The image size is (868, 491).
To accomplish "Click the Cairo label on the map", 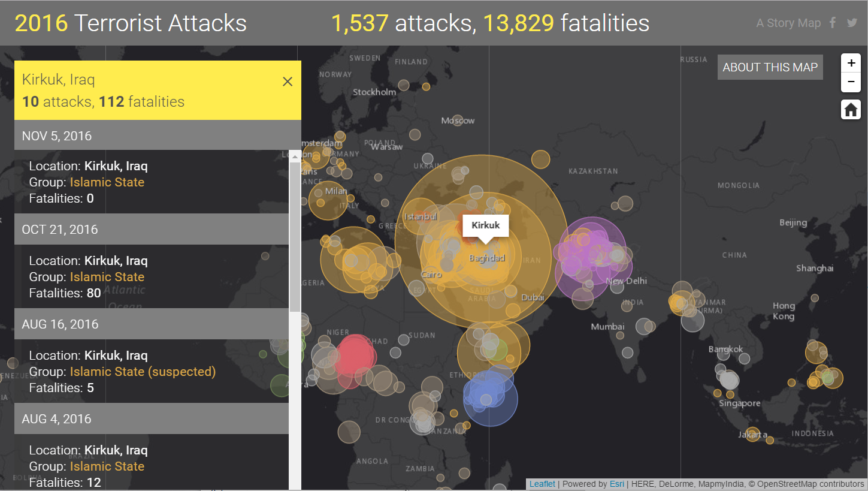I will (431, 275).
